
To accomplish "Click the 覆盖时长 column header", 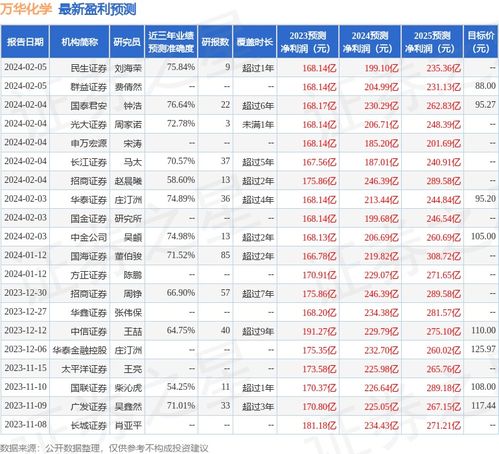I will coord(255,42).
